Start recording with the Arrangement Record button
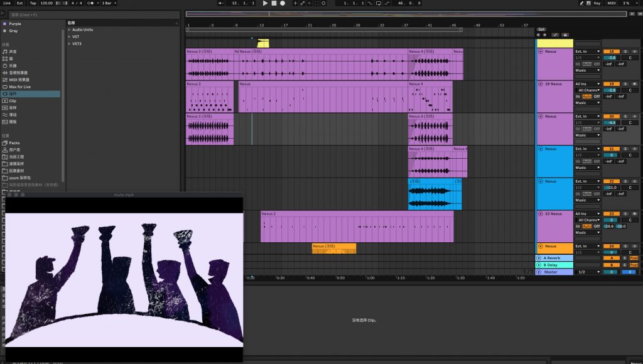The image size is (643, 364). (x=283, y=3)
